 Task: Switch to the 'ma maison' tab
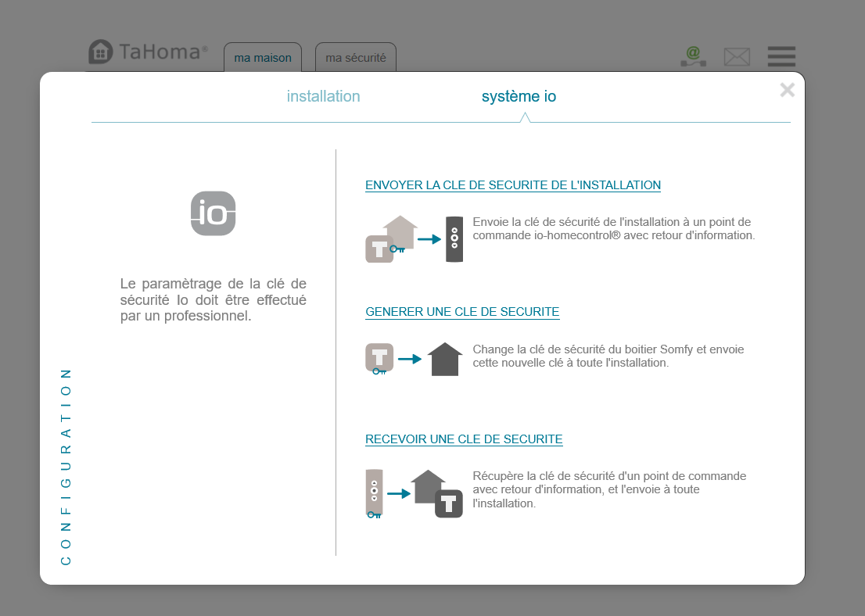(x=263, y=58)
